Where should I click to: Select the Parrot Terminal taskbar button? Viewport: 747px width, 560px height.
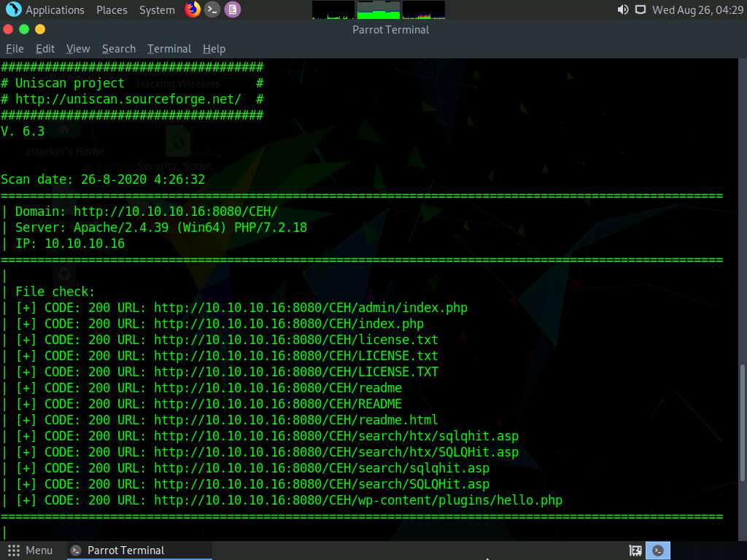pos(138,551)
